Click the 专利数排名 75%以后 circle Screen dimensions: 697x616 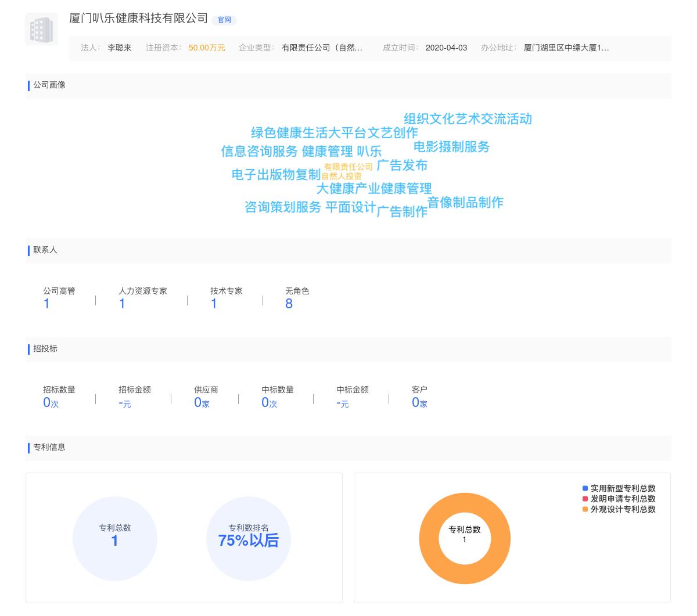249,539
